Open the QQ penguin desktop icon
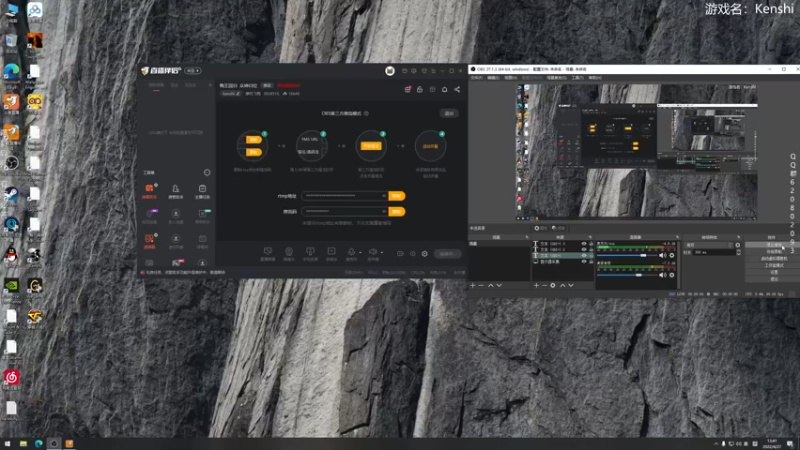Screen dimensions: 800x450 11,255
